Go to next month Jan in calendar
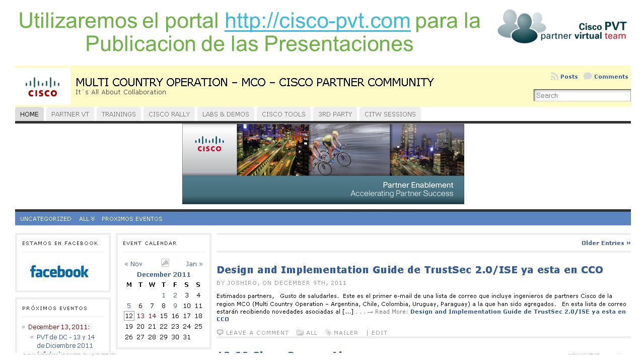Screen dimensions: 644x363 [x=194, y=264]
